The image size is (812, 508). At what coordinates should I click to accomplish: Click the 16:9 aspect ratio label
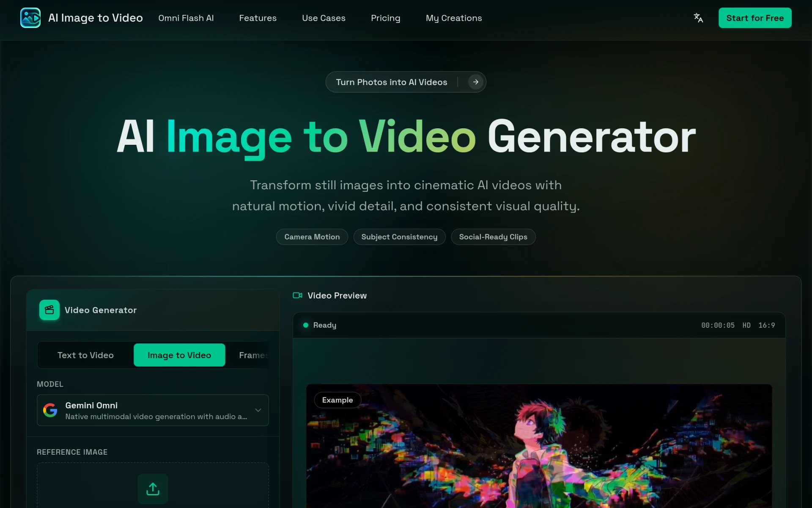[x=766, y=325]
